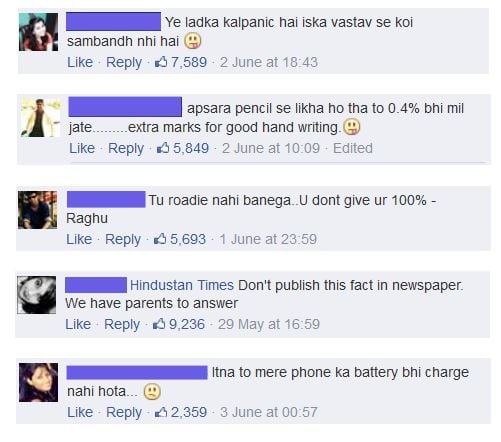Like the 'Tu roadie nahi banega' comment
The width and height of the screenshot is (501, 442).
coord(79,239)
